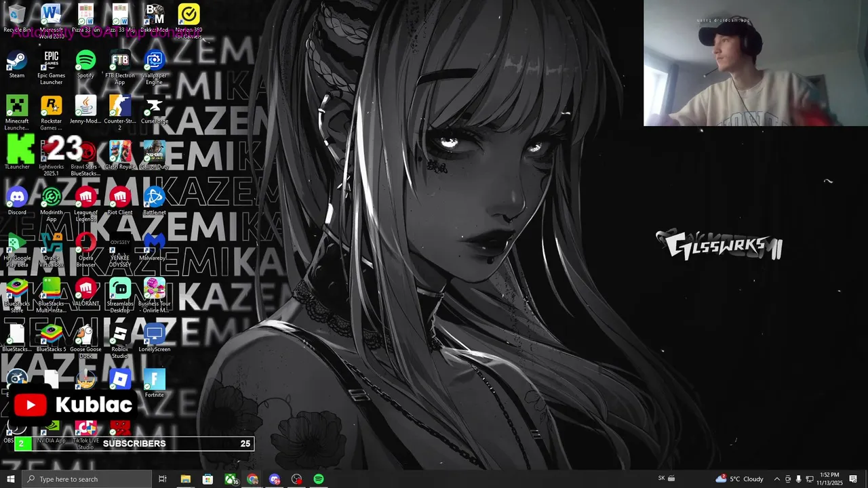The height and width of the screenshot is (488, 868).
Task: Click the taskbar search box
Action: coord(87,479)
